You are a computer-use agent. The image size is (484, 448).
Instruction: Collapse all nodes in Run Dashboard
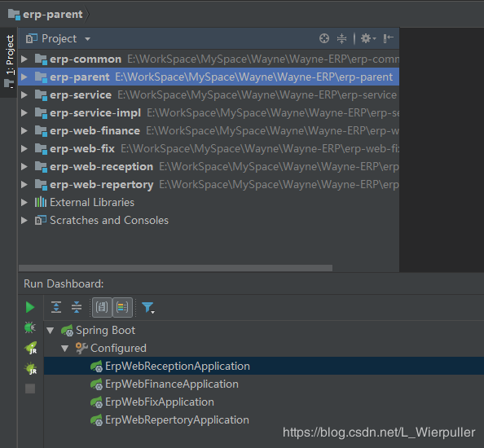point(77,307)
